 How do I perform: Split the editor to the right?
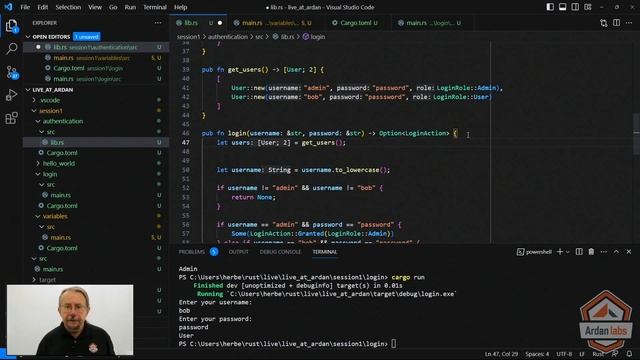(616, 23)
